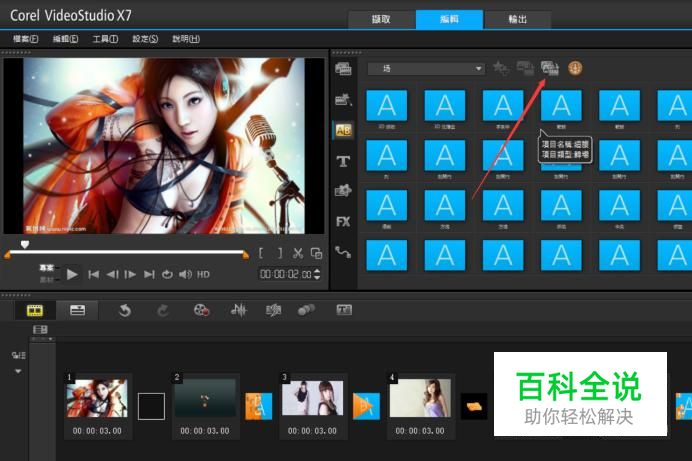Select storyboard clip 1 thumbnail
Image resolution: width=692 pixels, height=461 pixels.
pos(97,399)
